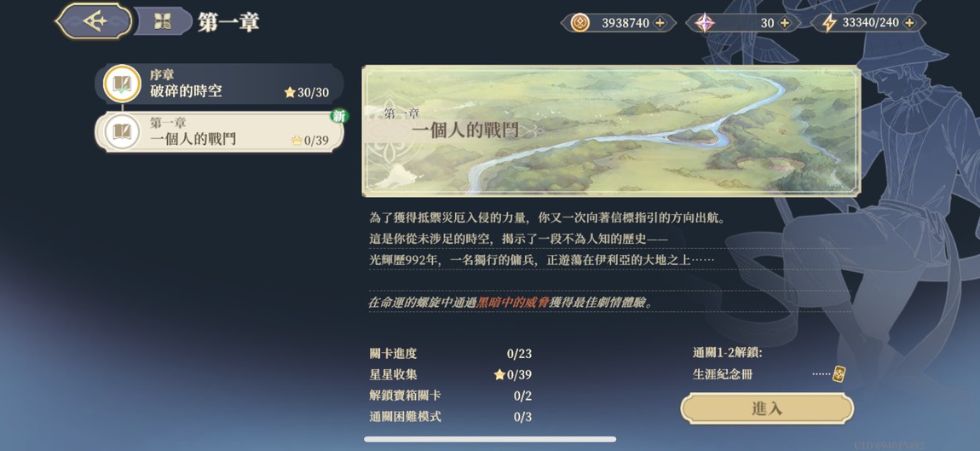Click the 新 badge on 第一章
The image size is (980, 451).
point(339,116)
